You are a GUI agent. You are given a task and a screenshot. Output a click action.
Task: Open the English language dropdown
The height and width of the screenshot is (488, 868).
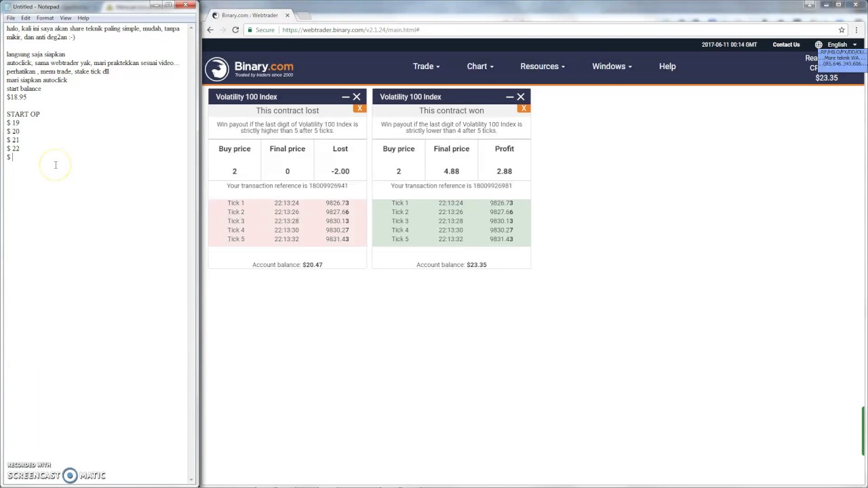pos(842,45)
